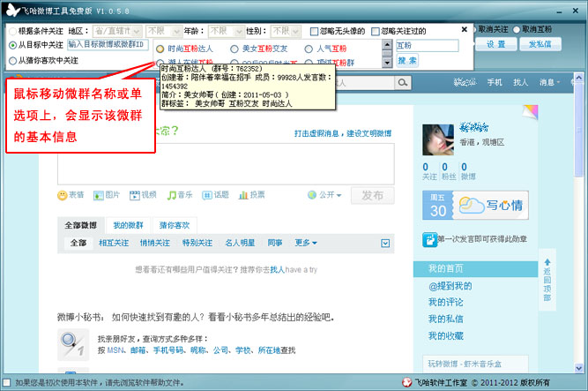Close the top filter panel with X
The width and height of the screenshot is (588, 391).
pyautogui.click(x=465, y=29)
